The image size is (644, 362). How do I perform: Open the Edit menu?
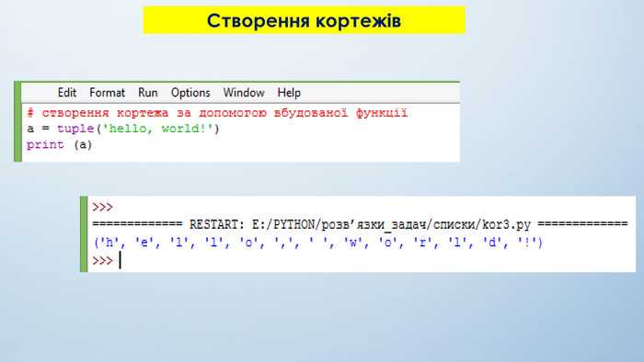coord(67,93)
